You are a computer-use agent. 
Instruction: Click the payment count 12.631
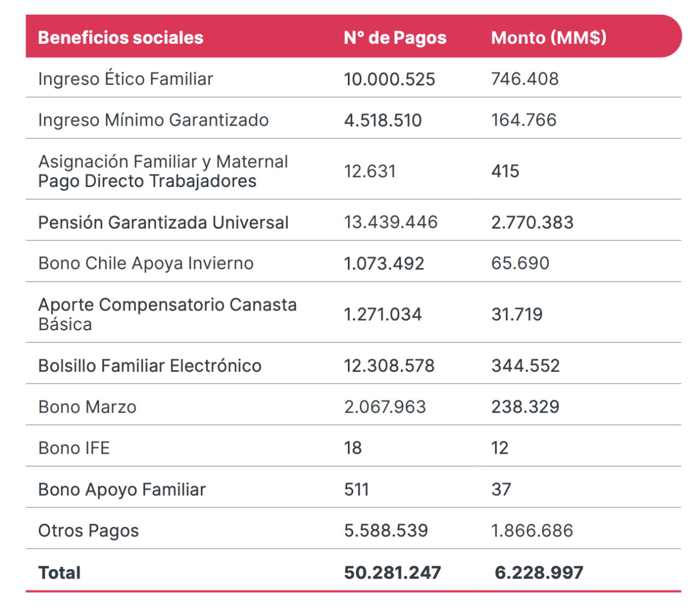click(x=370, y=171)
